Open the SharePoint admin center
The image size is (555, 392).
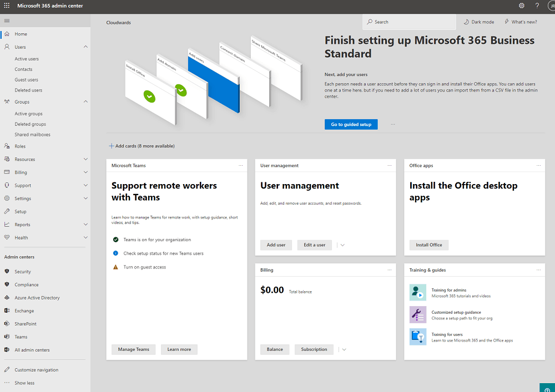tap(26, 324)
